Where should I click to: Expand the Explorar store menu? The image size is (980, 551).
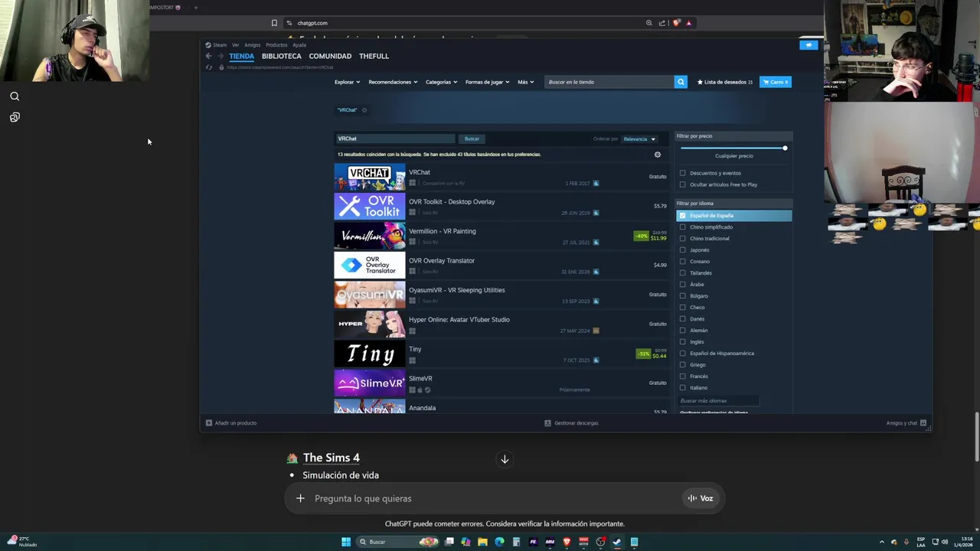click(347, 82)
